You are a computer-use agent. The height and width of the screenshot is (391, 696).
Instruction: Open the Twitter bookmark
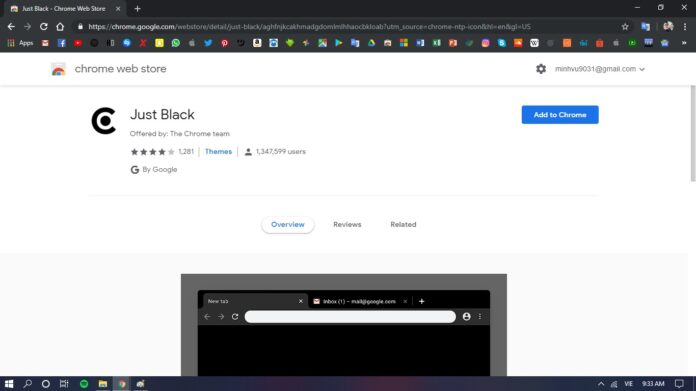tap(208, 43)
